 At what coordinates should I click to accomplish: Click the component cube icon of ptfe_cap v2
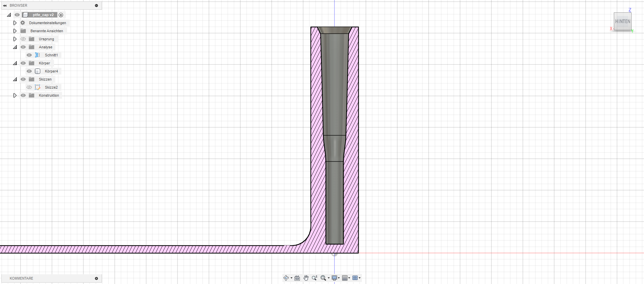tap(25, 15)
